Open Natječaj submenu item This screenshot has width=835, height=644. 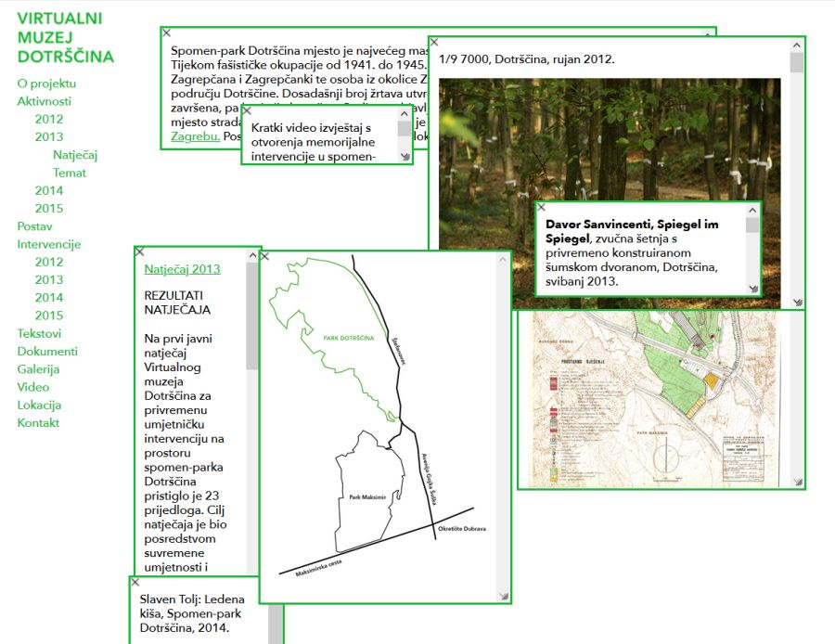[75, 155]
